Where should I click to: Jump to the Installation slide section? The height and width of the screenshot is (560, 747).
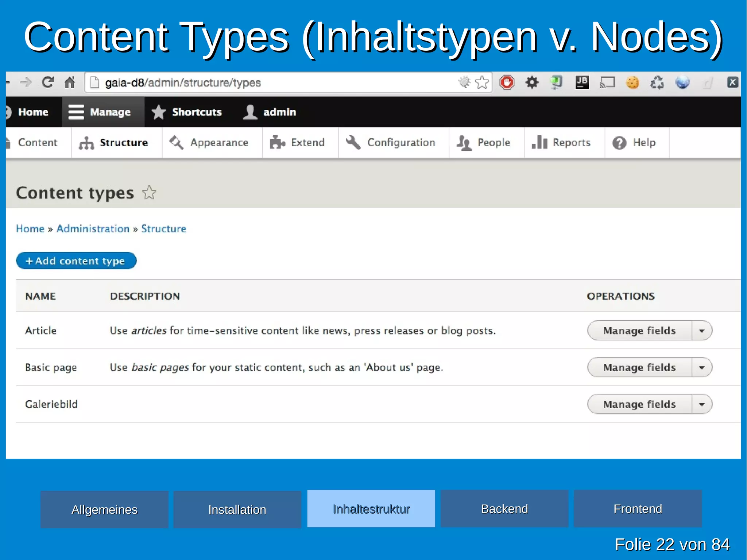pyautogui.click(x=237, y=509)
